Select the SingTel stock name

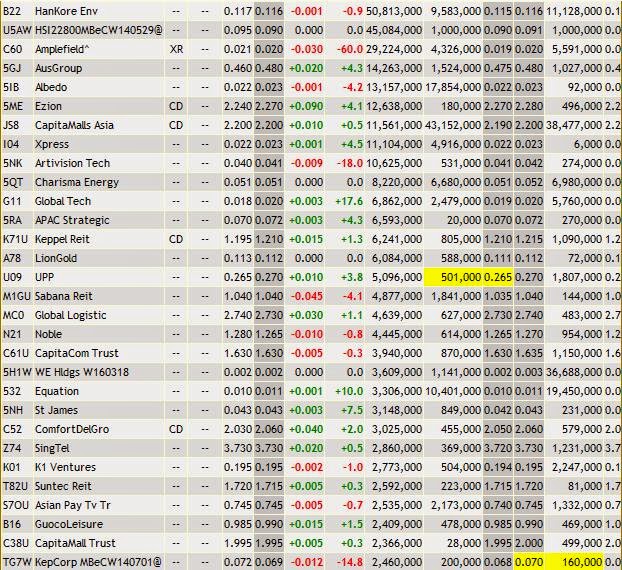point(52,448)
